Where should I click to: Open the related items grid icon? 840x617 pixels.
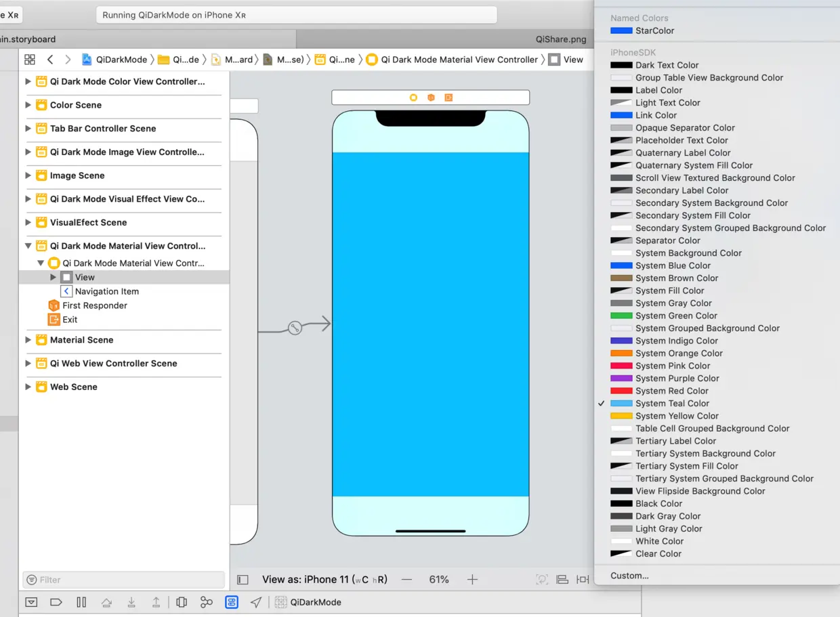click(x=30, y=60)
